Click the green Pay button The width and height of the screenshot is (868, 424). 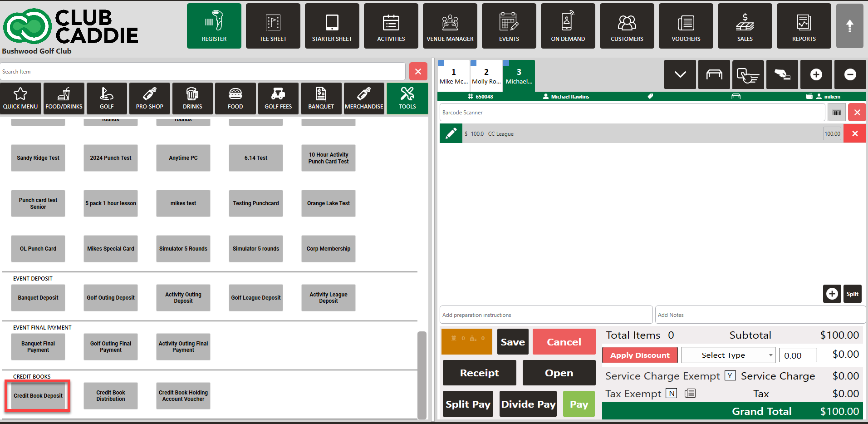pyautogui.click(x=579, y=404)
